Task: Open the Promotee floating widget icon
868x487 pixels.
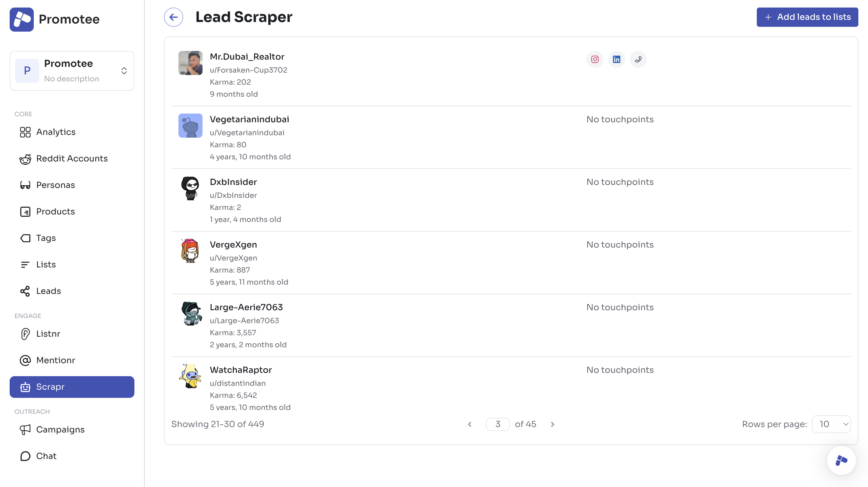Action: [x=841, y=460]
